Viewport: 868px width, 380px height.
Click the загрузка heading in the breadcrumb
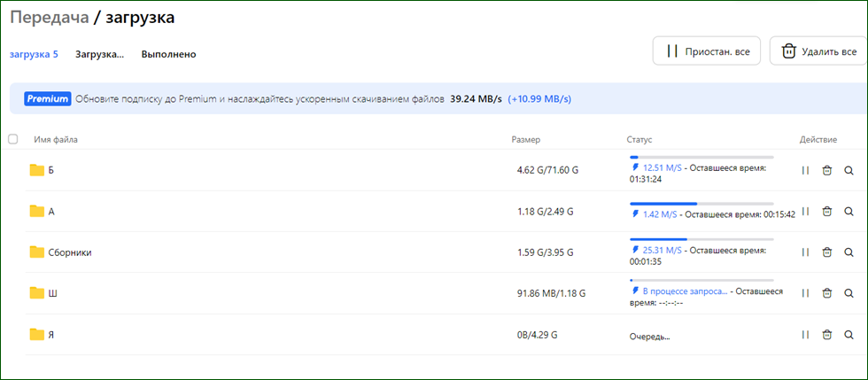(140, 17)
